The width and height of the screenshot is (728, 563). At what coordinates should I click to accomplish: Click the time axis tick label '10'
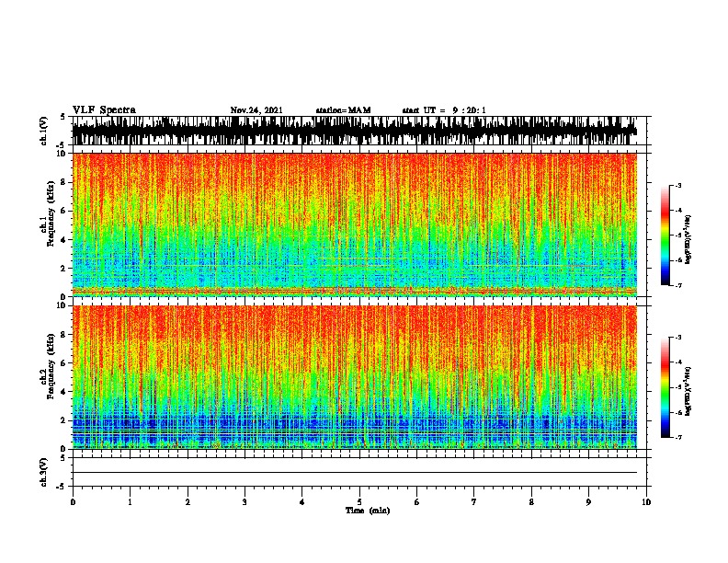(x=646, y=502)
